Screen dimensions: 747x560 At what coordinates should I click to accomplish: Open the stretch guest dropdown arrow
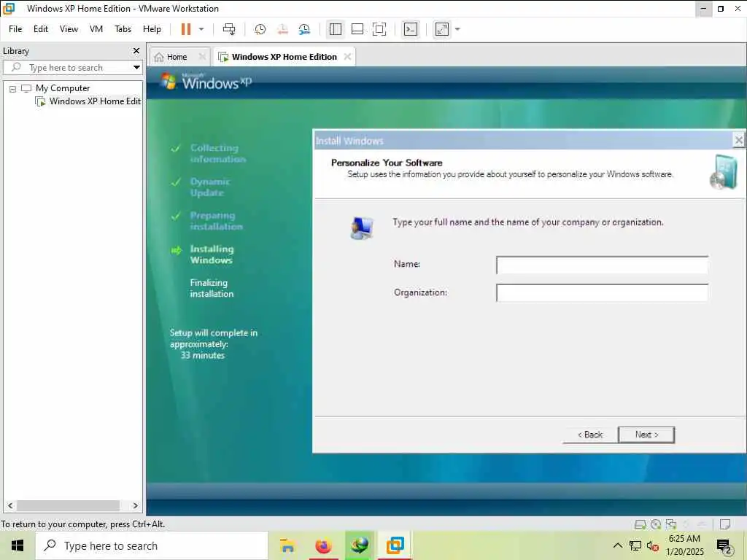(x=458, y=29)
